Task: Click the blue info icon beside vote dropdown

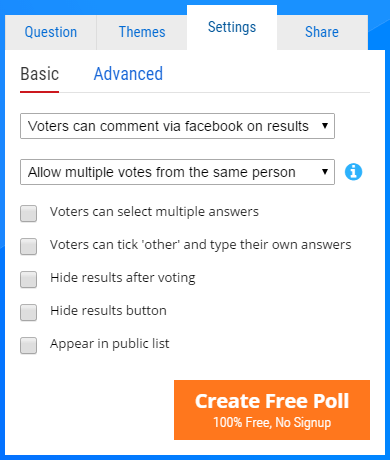Action: (x=353, y=172)
